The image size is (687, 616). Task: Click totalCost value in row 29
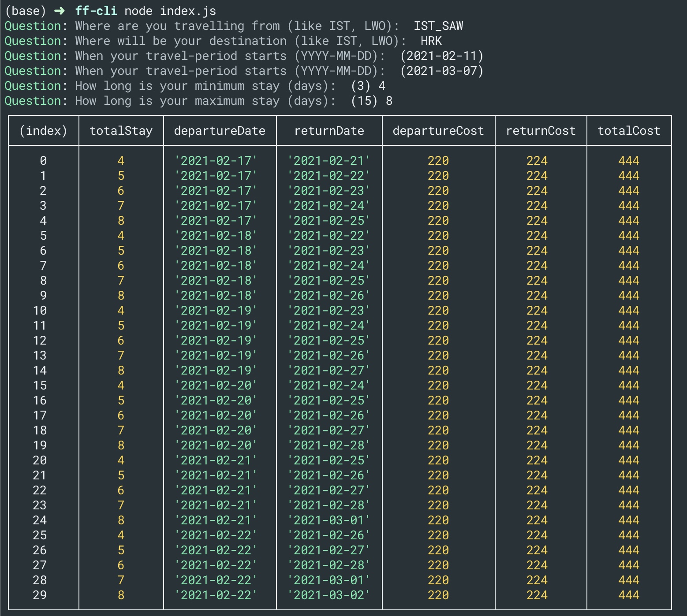tap(629, 595)
